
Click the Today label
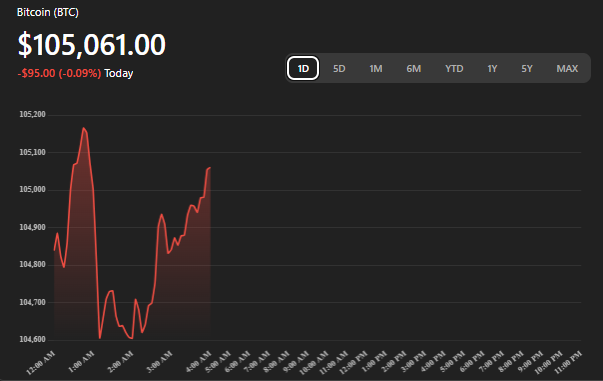click(x=118, y=73)
